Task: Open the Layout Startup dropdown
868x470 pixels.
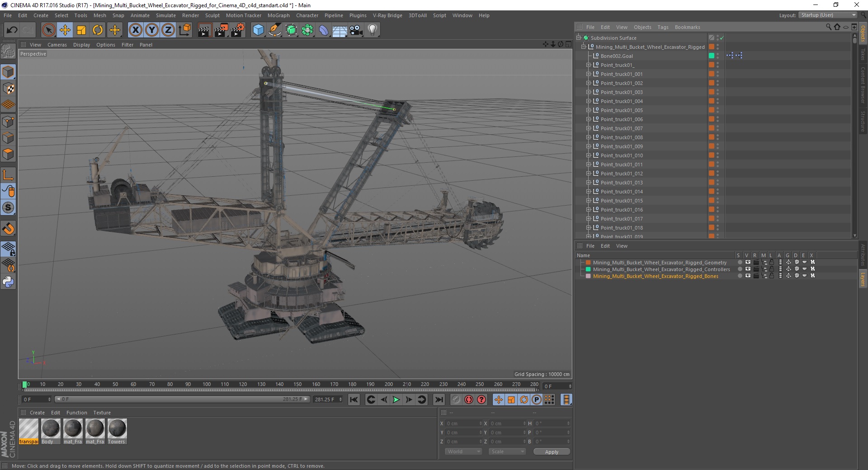Action: click(828, 15)
